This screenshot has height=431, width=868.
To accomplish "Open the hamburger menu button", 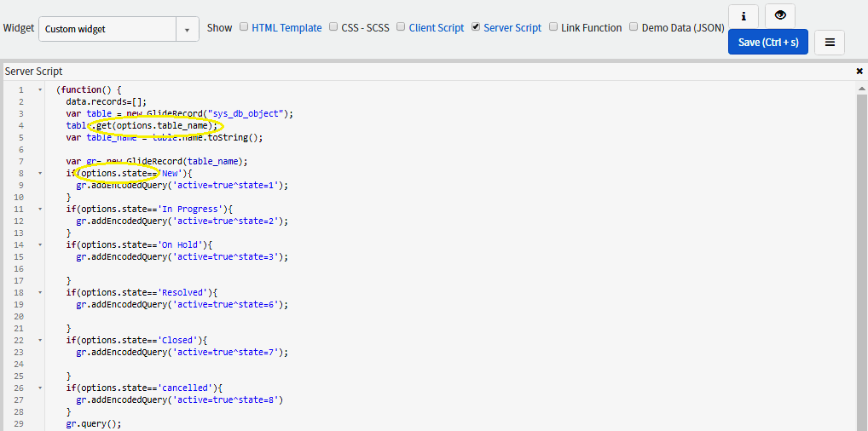I will click(x=830, y=42).
